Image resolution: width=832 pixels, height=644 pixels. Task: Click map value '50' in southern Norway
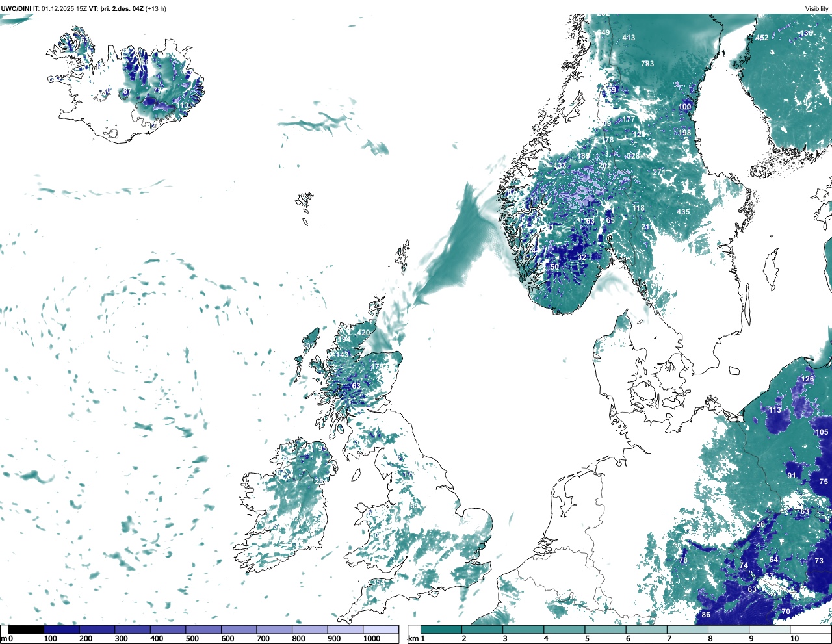[554, 267]
